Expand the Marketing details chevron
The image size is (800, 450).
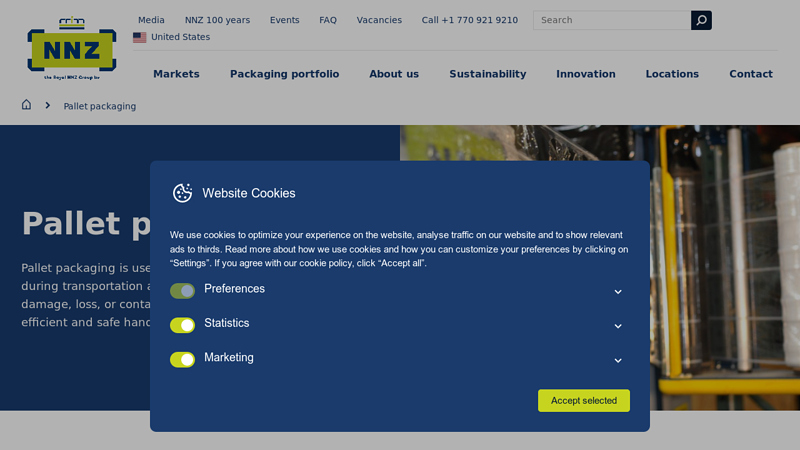(x=618, y=360)
